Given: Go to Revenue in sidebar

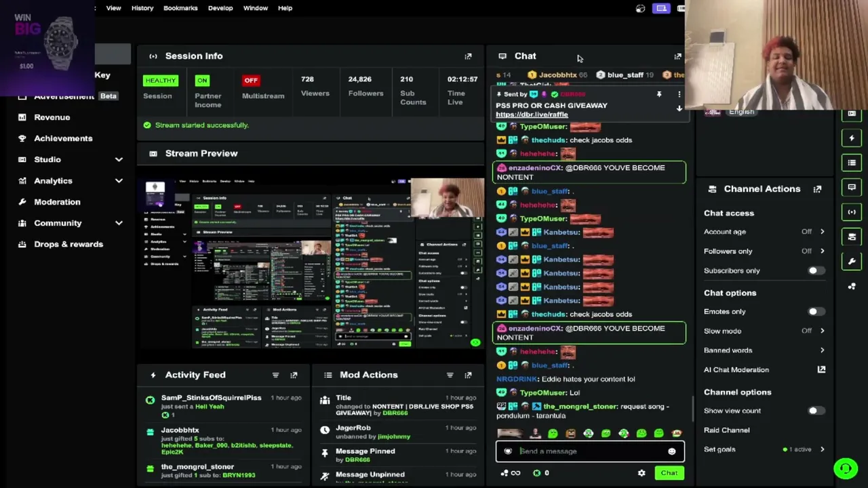Looking at the screenshot, I should (52, 117).
